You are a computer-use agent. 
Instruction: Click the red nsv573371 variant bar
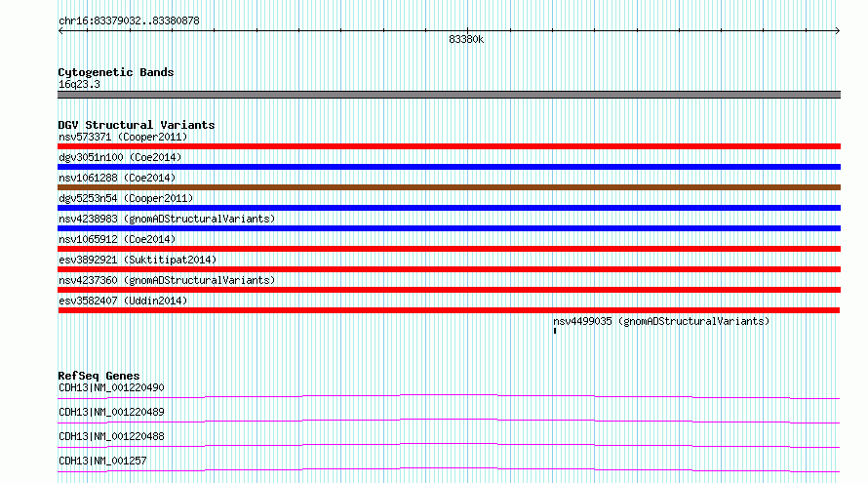(449, 146)
